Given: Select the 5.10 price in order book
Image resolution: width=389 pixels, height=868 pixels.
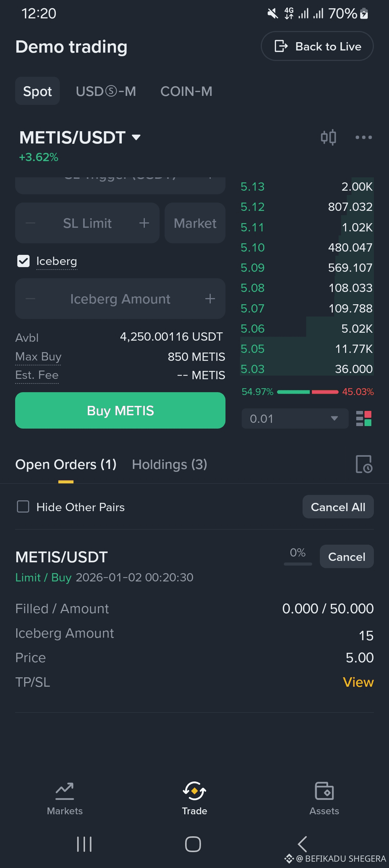Looking at the screenshot, I should pyautogui.click(x=252, y=248).
